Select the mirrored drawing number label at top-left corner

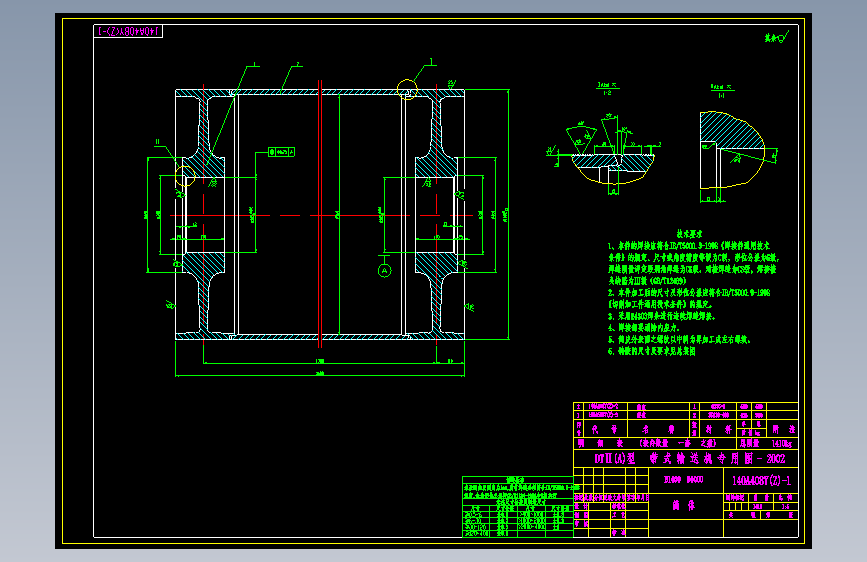(128, 32)
